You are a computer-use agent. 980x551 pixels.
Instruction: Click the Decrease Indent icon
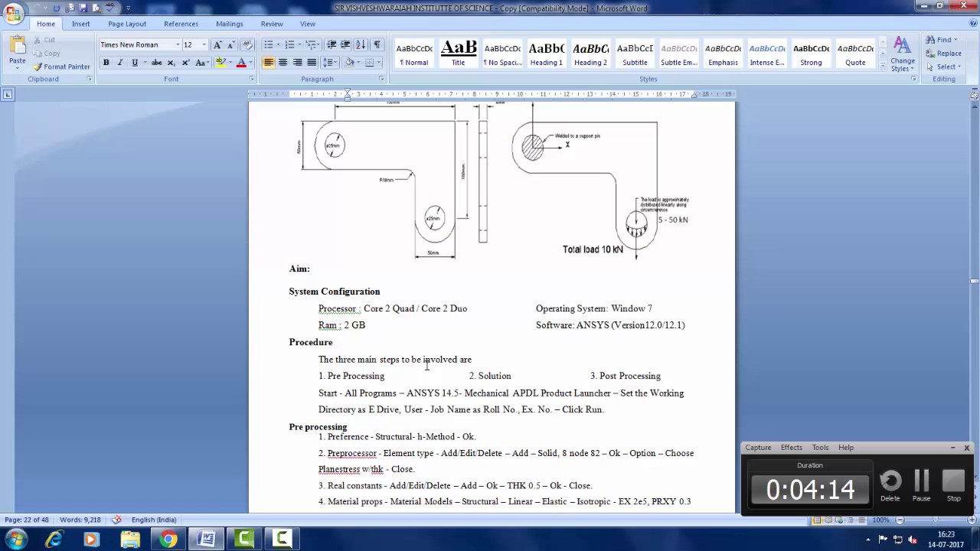pos(332,44)
